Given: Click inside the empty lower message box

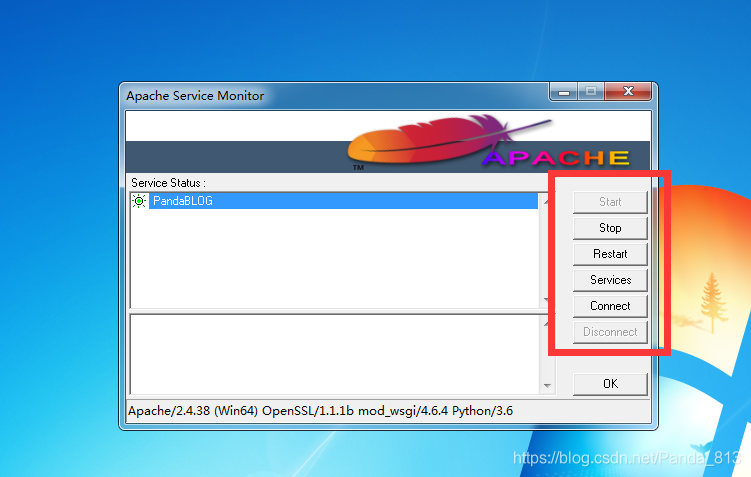Looking at the screenshot, I should click(335, 353).
